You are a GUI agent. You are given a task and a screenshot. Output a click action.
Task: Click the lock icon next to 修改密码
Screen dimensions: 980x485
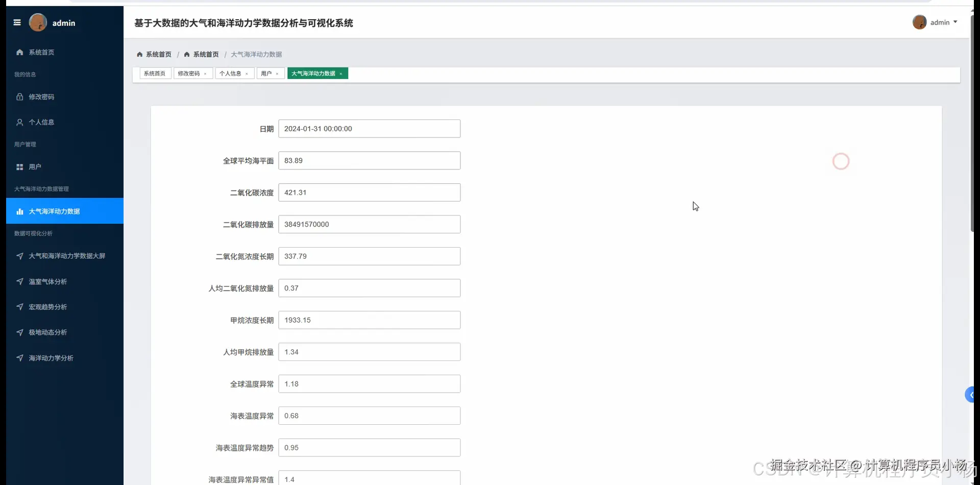[x=19, y=96]
